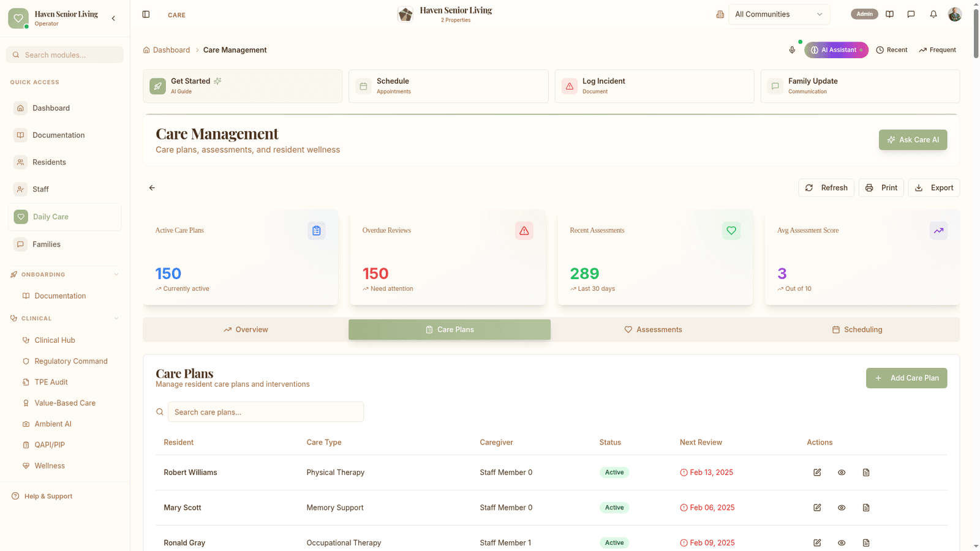Switch to the Overview tab
This screenshot has height=551, width=980.
246,329
